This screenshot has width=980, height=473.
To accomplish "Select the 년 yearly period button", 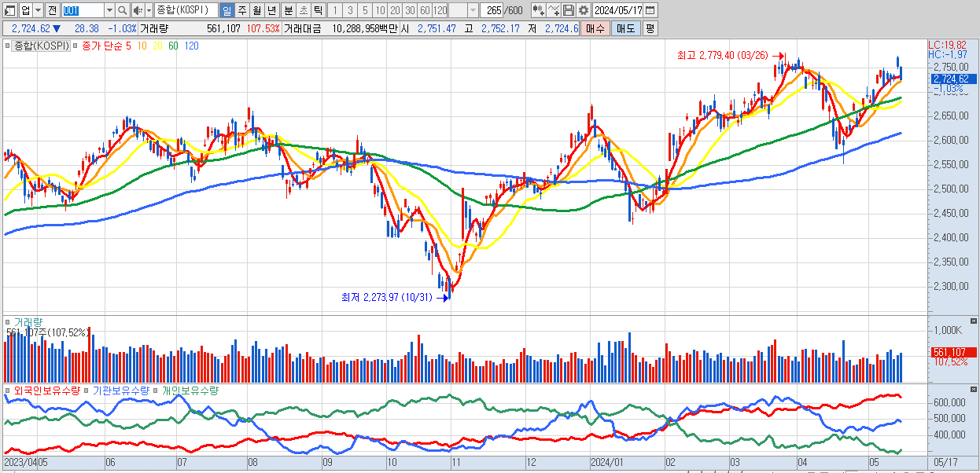I will click(x=271, y=10).
